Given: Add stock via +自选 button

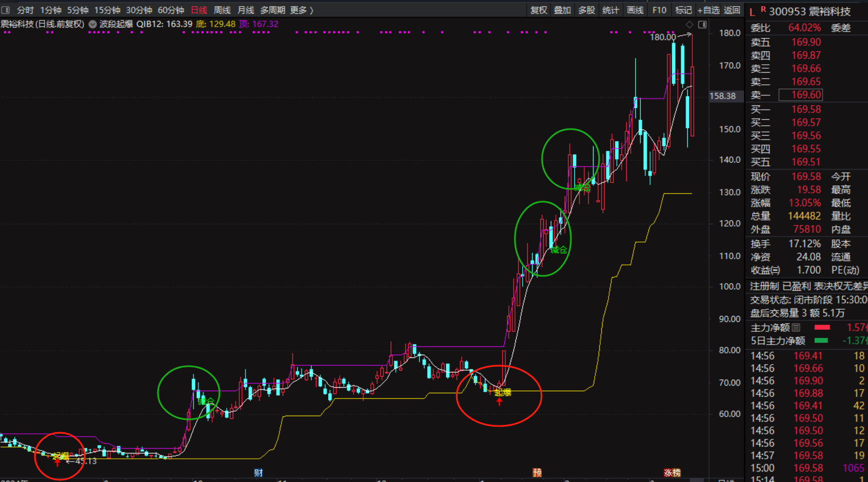Looking at the screenshot, I should [708, 10].
